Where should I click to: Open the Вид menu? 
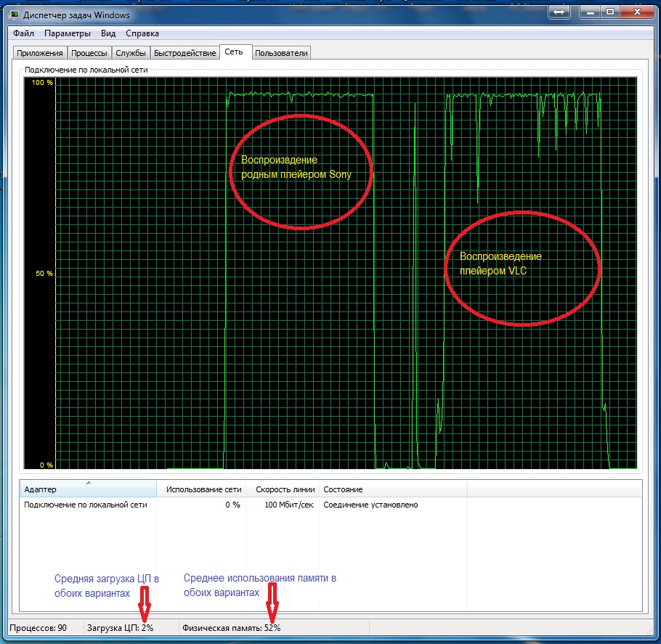click(x=108, y=33)
